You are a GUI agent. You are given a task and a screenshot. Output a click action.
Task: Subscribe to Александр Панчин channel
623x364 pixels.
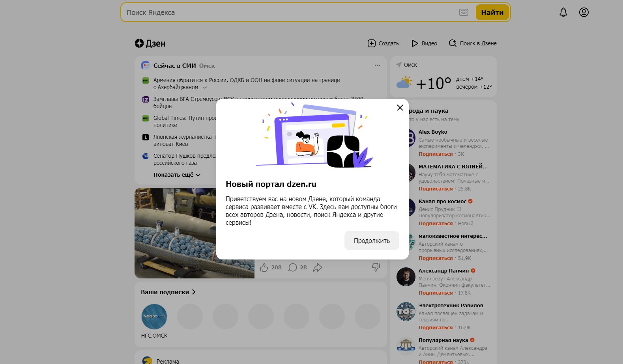[x=436, y=293]
